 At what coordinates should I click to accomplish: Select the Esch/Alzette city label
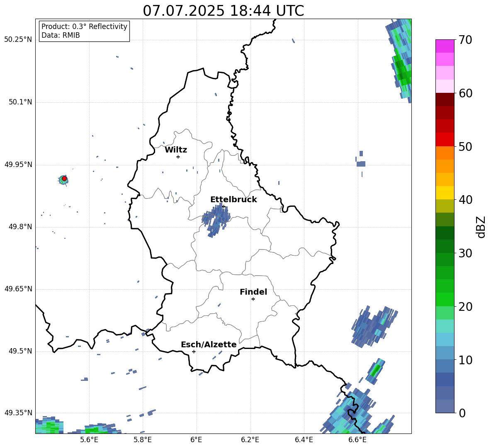[x=209, y=344]
